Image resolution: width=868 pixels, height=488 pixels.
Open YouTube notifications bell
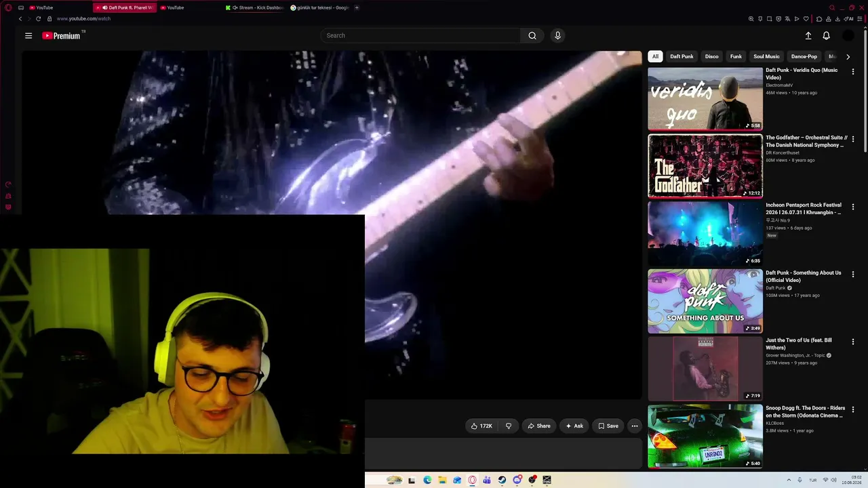click(826, 36)
